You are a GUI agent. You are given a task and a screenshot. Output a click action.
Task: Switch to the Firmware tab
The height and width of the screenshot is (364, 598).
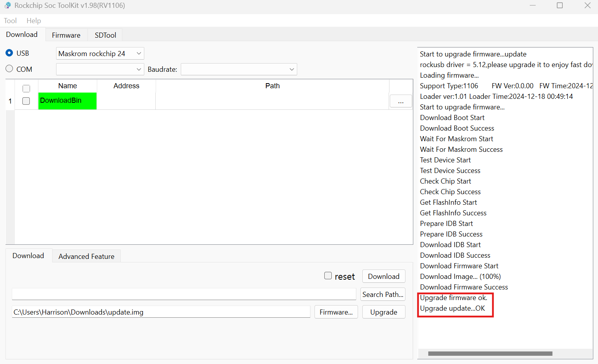(66, 35)
